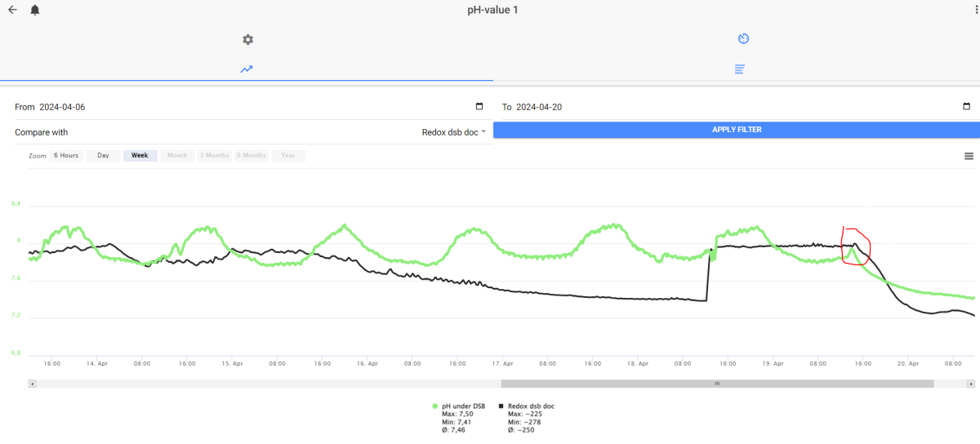The image size is (980, 444).
Task: Select the trend chart tab
Action: [x=247, y=69]
